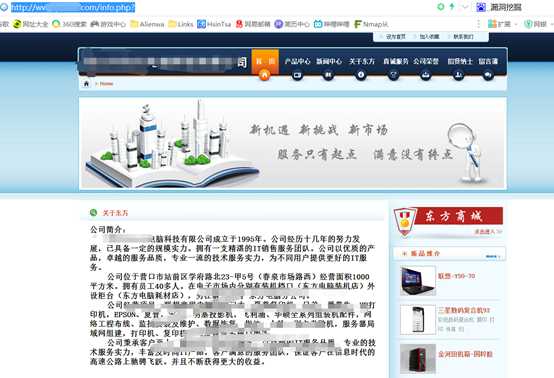Open the 联想 Y50-70 product link

tap(456, 276)
